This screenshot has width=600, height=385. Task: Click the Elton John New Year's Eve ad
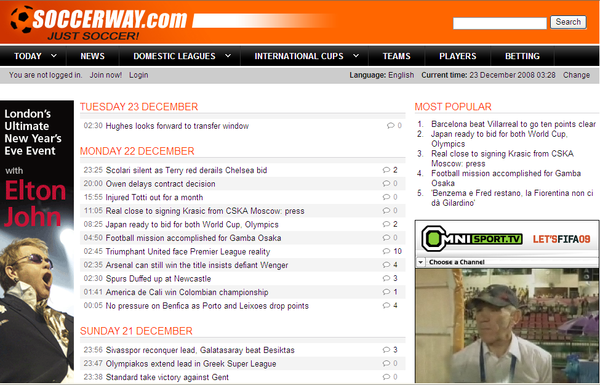(37, 241)
